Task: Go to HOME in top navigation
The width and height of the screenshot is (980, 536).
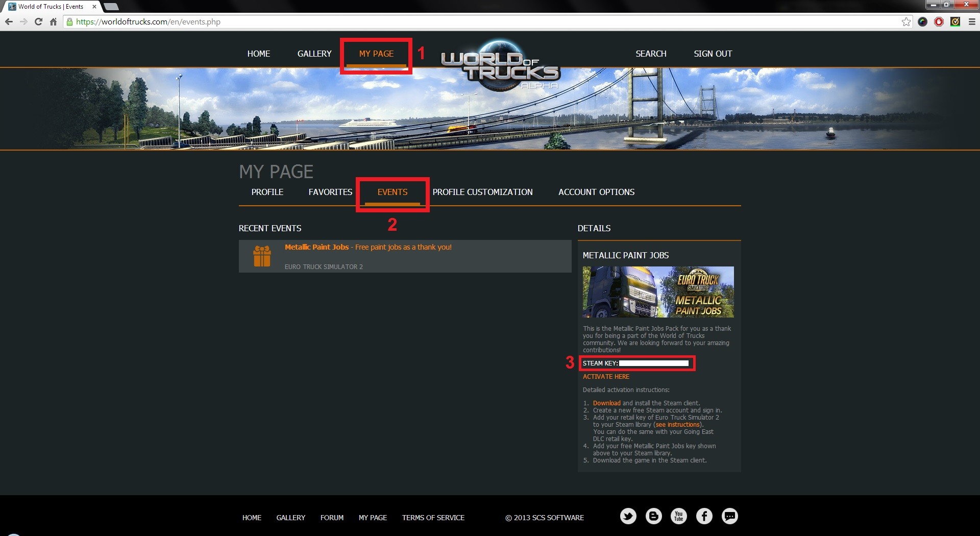Action: 259,54
